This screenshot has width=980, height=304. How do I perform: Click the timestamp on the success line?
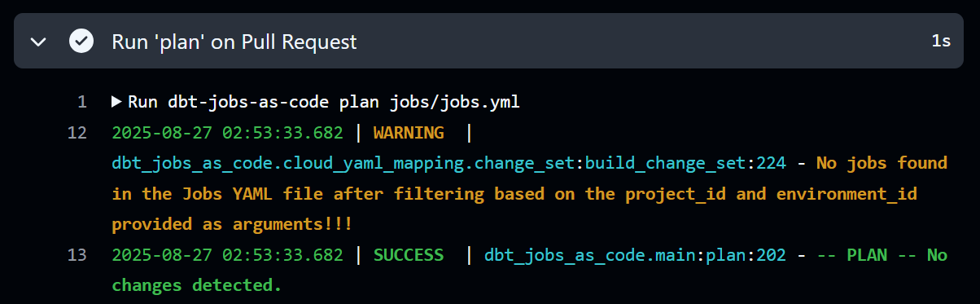227,255
